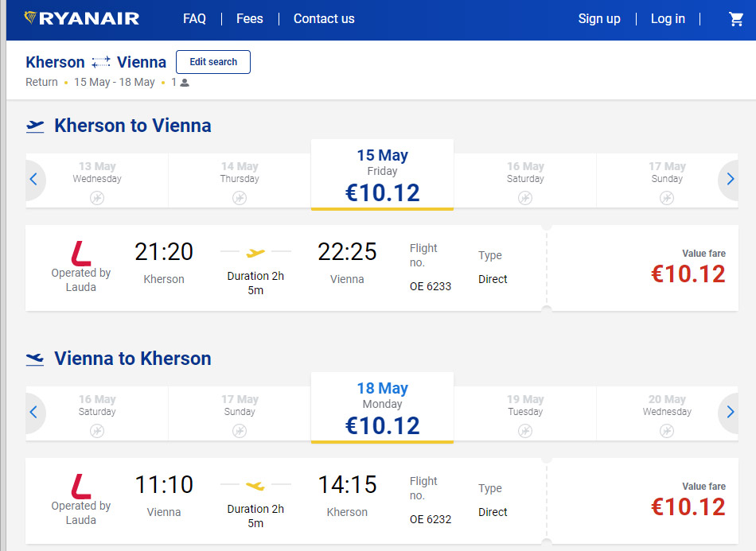Open the Fees page
Screen dimensions: 756x551
(249, 19)
